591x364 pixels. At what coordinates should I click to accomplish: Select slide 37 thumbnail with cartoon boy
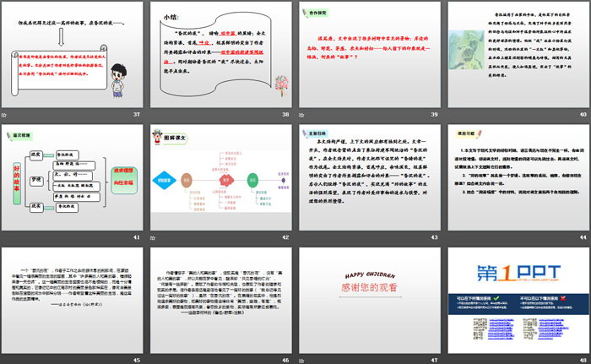pos(73,55)
